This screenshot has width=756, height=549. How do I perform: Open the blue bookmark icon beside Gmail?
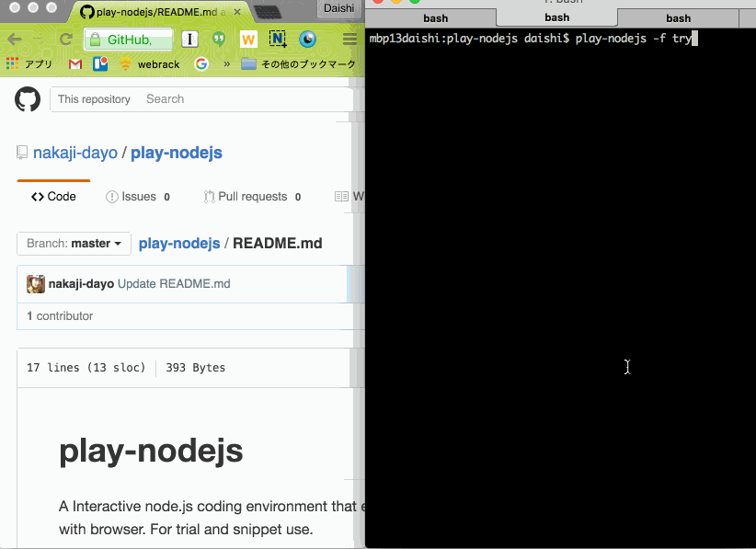(100, 63)
